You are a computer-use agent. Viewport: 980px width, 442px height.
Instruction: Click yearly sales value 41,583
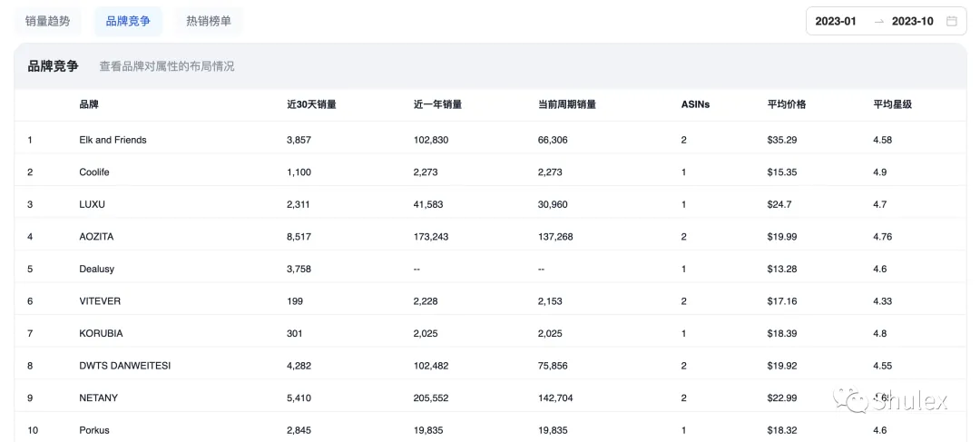[428, 204]
